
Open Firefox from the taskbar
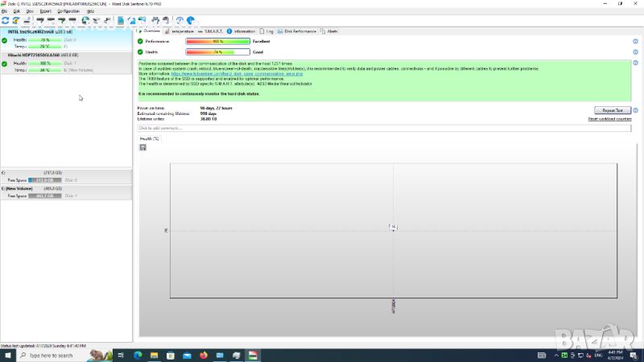point(203,355)
